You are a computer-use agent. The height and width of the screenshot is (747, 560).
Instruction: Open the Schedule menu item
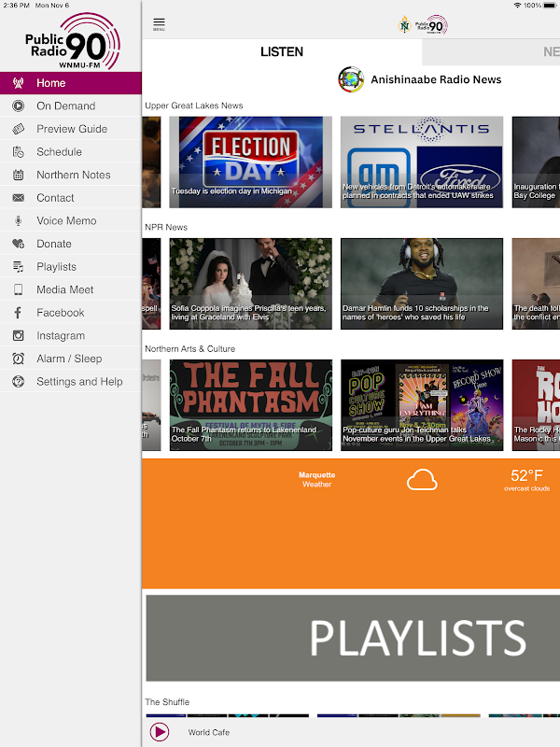click(71, 152)
